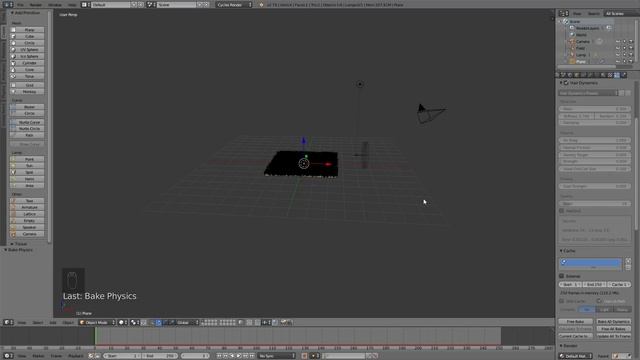640x360 pixels.
Task: Click Current Cache to Bake button
Action: [576, 336]
